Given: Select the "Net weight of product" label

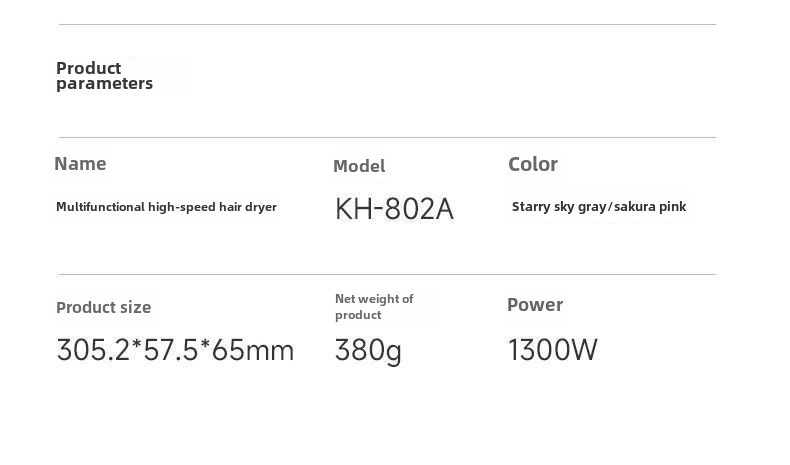Looking at the screenshot, I should click(373, 307).
